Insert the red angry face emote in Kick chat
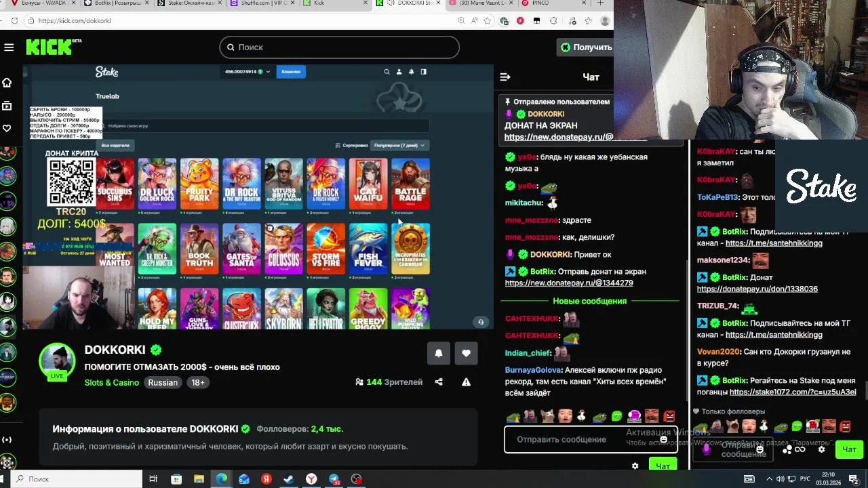Viewport: 868px width, 488px height. point(669,416)
